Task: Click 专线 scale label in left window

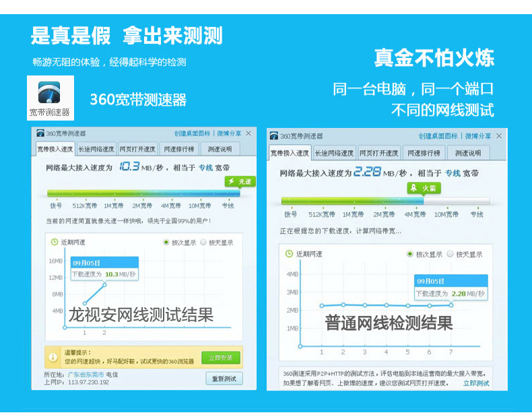Action: click(228, 205)
